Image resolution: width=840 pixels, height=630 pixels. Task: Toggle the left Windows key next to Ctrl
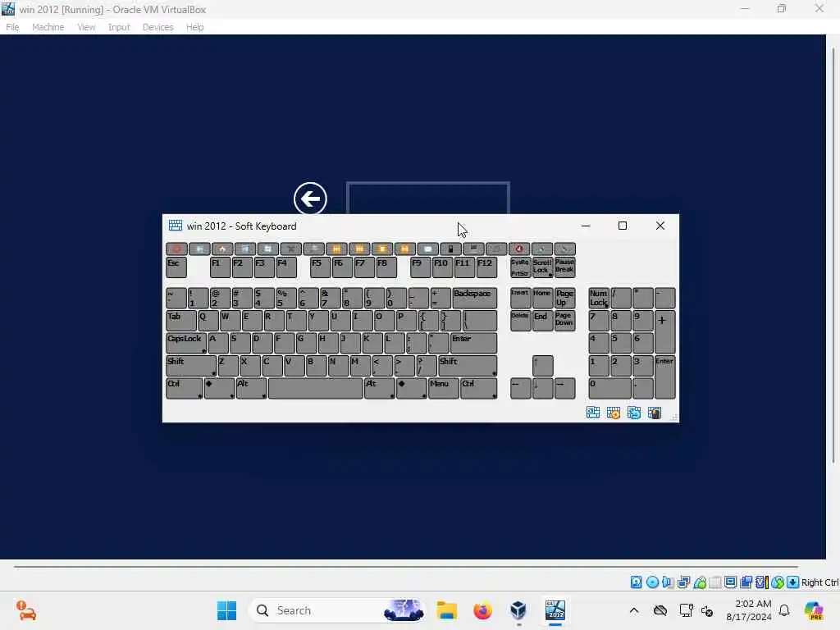[x=219, y=388]
